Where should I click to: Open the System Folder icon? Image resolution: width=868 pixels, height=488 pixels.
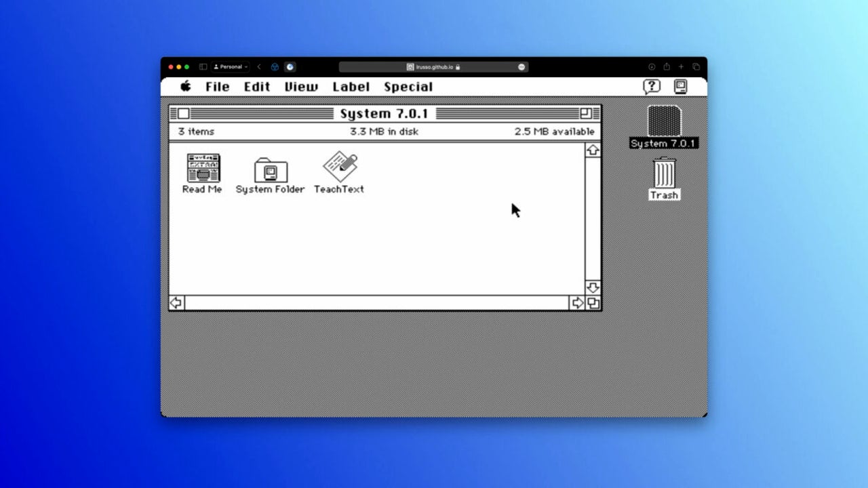[x=270, y=169]
